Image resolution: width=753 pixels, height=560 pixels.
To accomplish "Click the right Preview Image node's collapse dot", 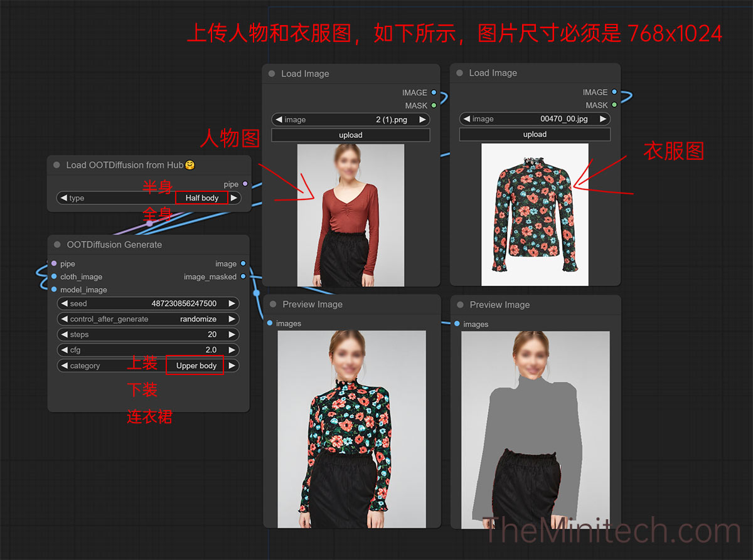I will [x=461, y=305].
